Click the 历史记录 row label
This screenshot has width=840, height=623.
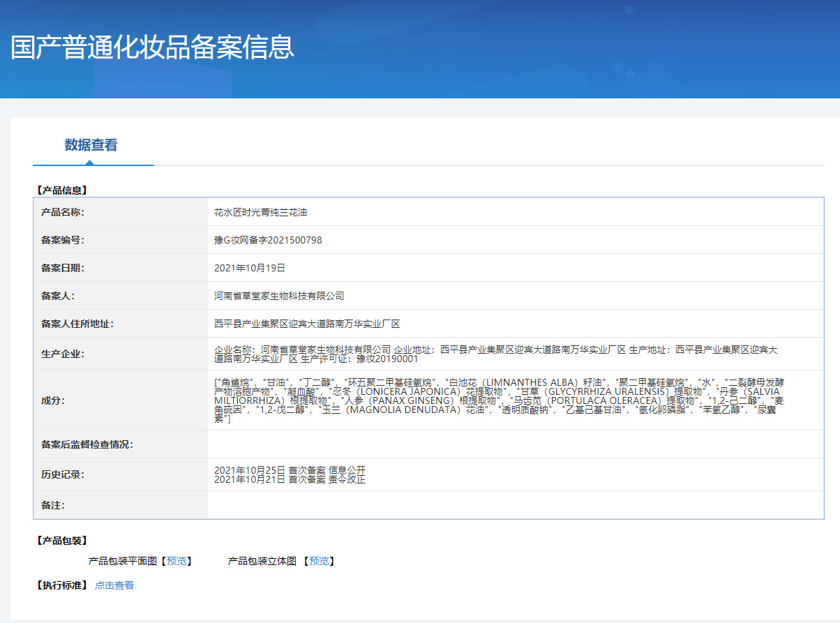click(63, 474)
